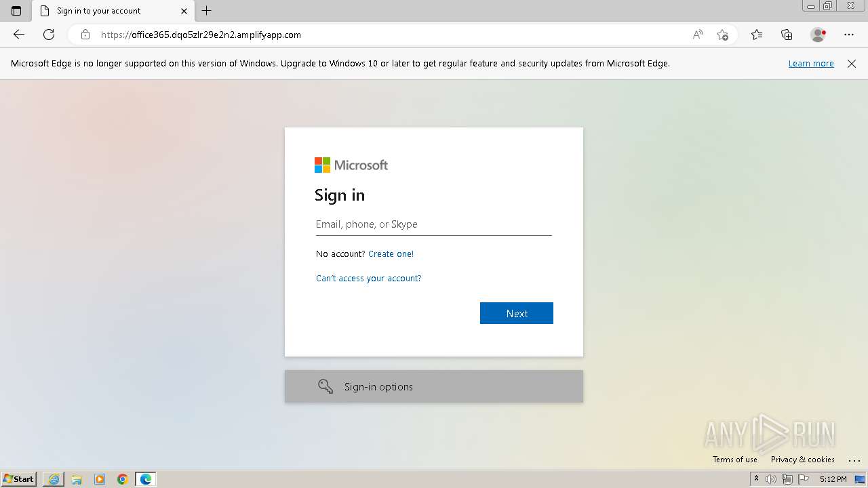Focus the Email, phone, or Skype field
The image size is (868, 488).
(434, 224)
